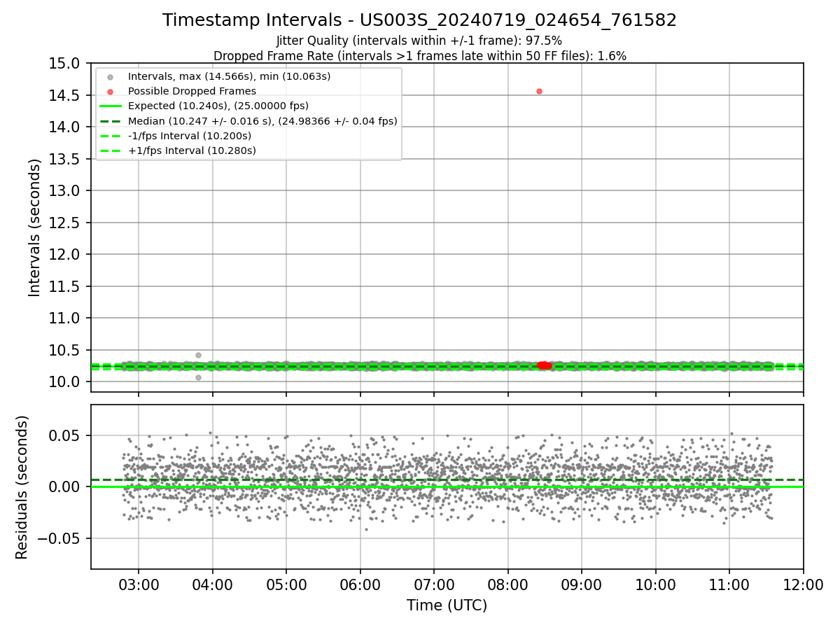Screen dimensions: 840x630
Task: Click legend entry '+1/fps Interval (10.280s)'
Action: tap(192, 150)
